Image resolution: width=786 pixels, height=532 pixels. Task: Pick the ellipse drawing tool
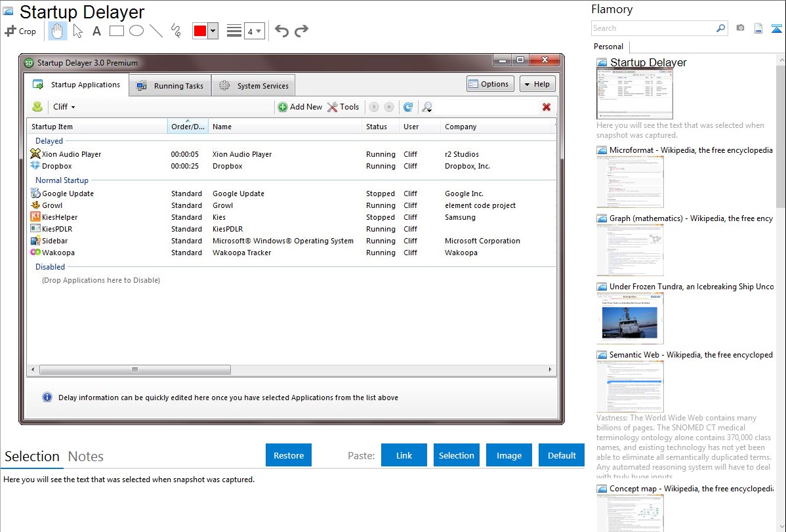pos(136,31)
